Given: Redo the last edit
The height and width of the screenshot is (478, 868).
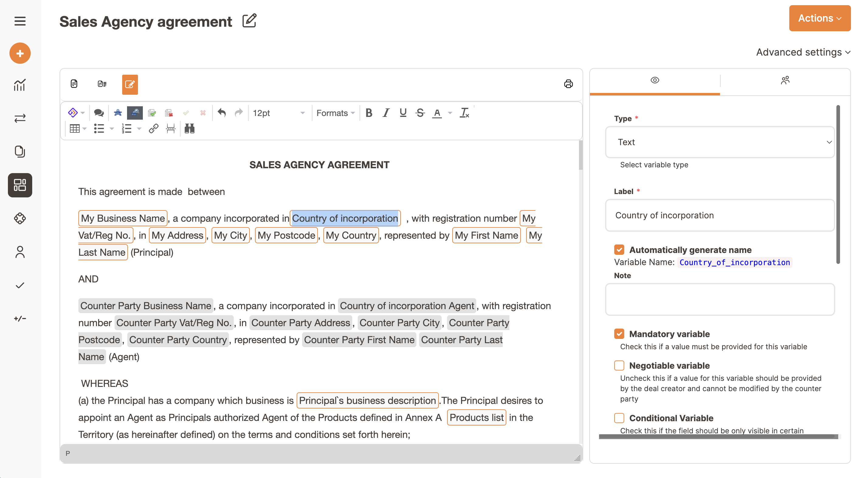Looking at the screenshot, I should 239,113.
